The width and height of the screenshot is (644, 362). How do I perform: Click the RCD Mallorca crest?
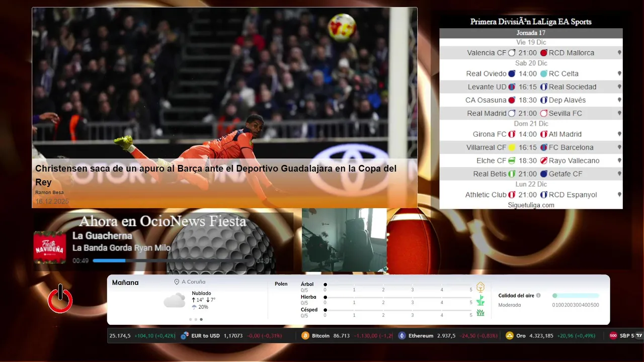[543, 53]
